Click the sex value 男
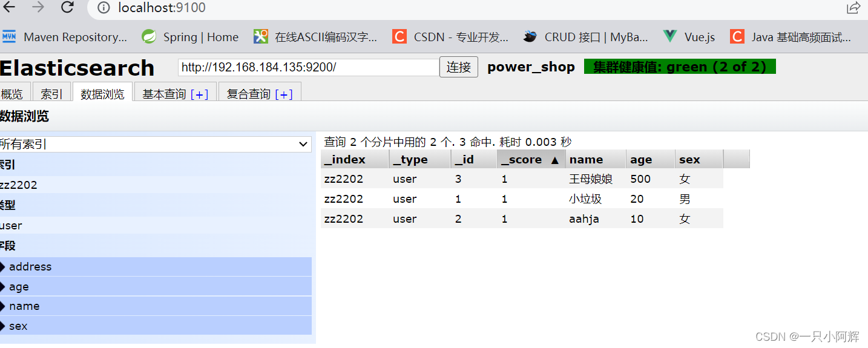 tap(685, 199)
